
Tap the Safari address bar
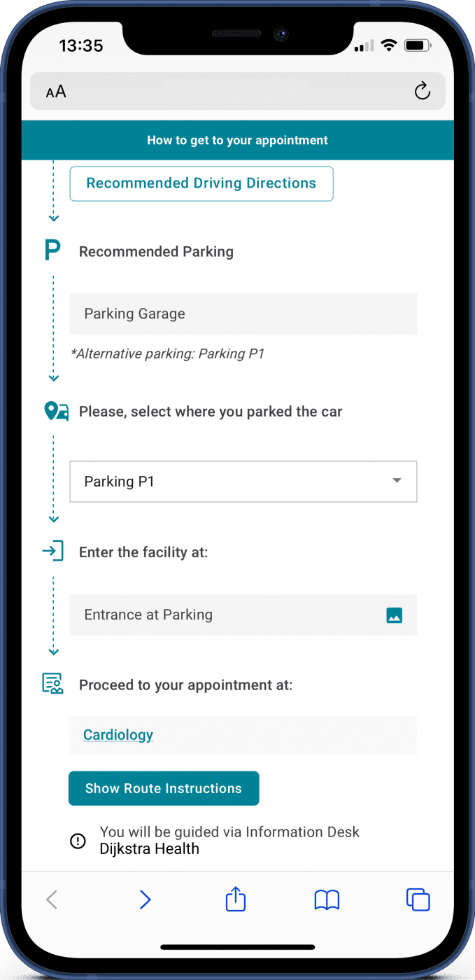click(238, 91)
